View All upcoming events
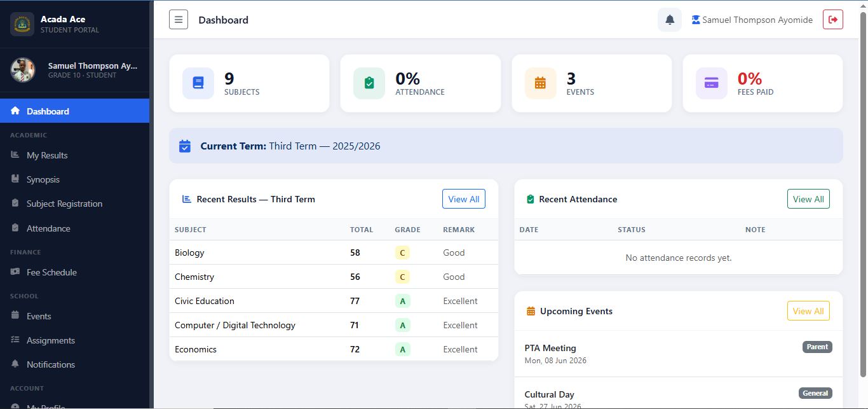Viewport: 868px width, 409px height. pyautogui.click(x=808, y=311)
